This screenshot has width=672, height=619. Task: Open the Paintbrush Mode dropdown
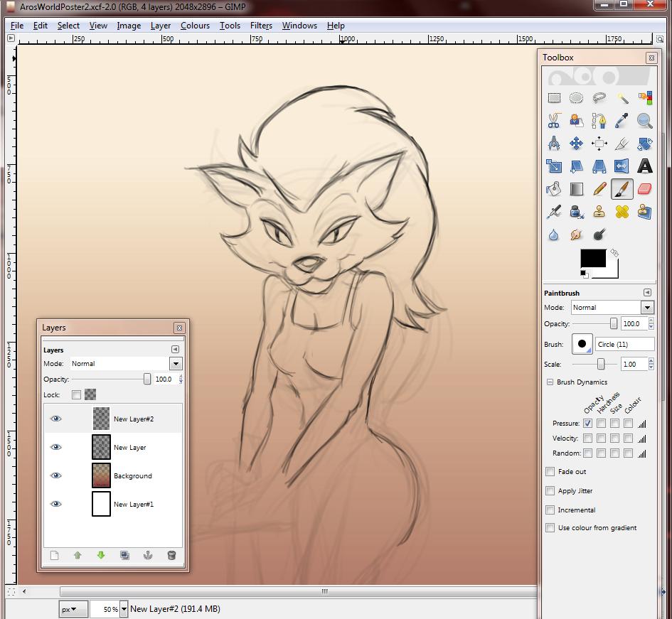pyautogui.click(x=646, y=308)
